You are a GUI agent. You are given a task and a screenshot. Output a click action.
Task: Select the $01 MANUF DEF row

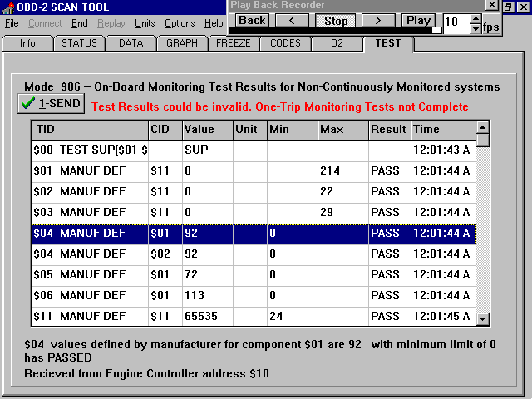point(254,170)
